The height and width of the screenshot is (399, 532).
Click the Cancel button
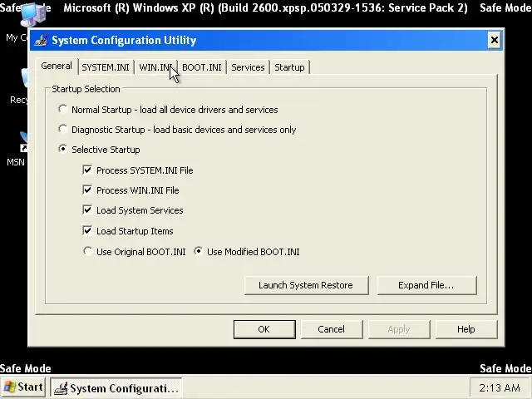coord(332,329)
